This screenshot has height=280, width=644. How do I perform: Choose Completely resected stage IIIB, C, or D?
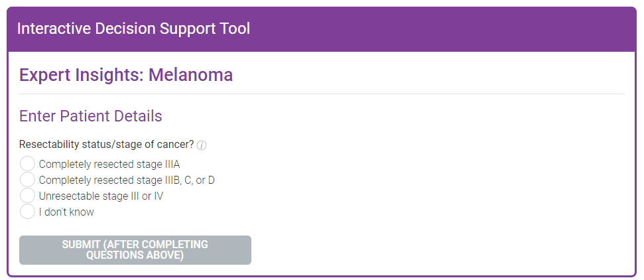[x=27, y=180]
